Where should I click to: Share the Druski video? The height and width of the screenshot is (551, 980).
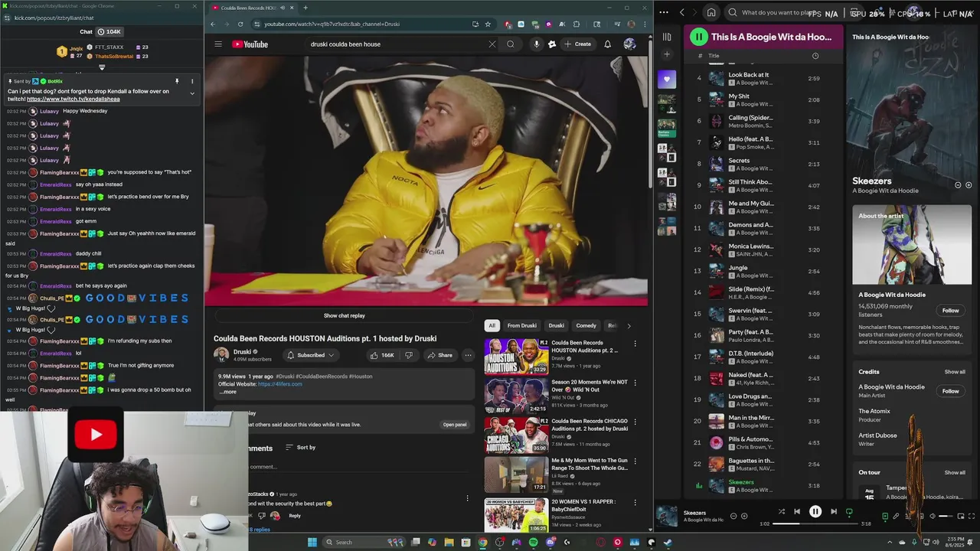439,355
